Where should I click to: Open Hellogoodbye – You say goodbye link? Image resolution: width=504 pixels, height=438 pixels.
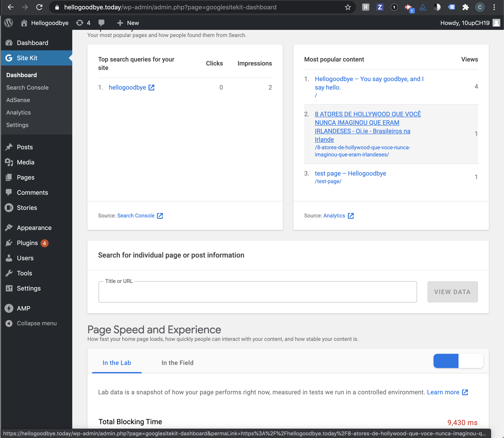pyautogui.click(x=369, y=83)
